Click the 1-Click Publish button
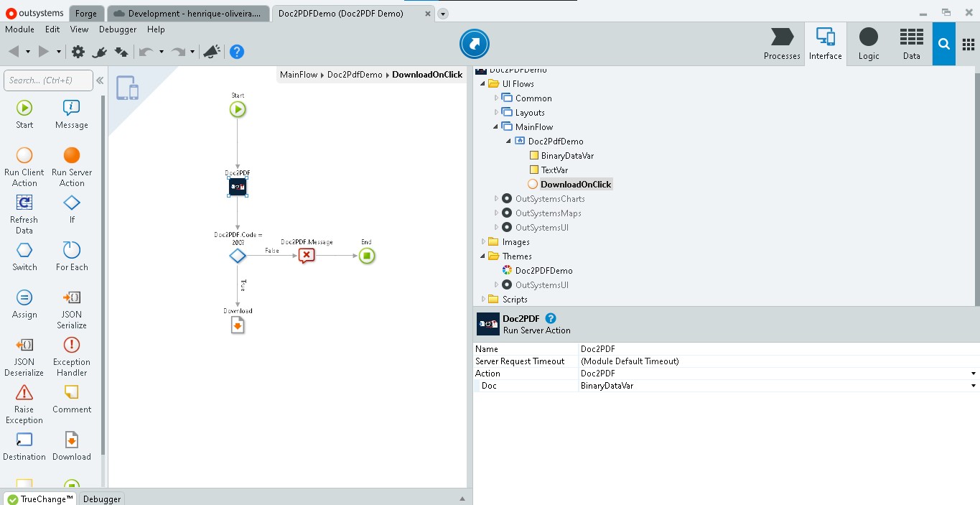980x505 pixels. coord(474,44)
